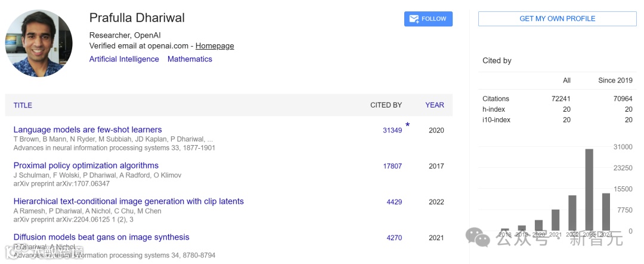644x264 pixels.
Task: Open the Homepage link
Action: point(215,46)
